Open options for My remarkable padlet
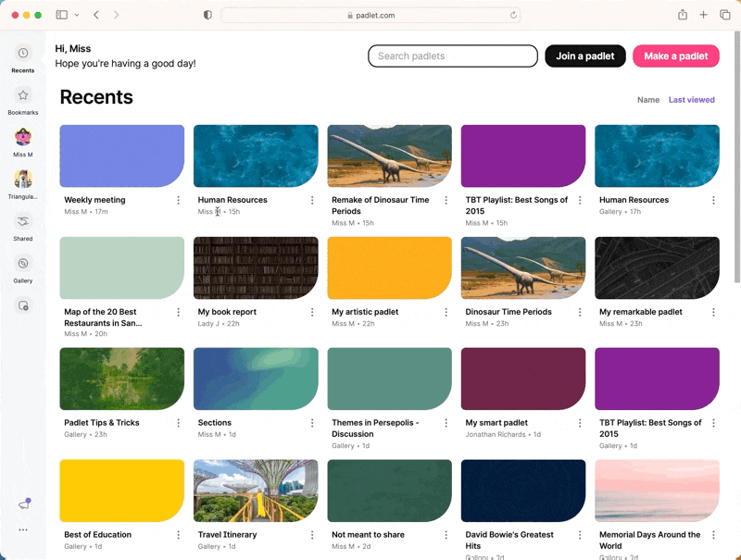 713,312
